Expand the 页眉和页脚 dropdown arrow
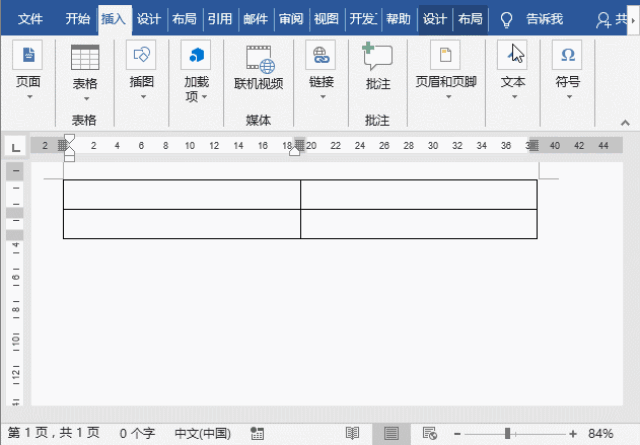This screenshot has width=640, height=445. click(448, 97)
